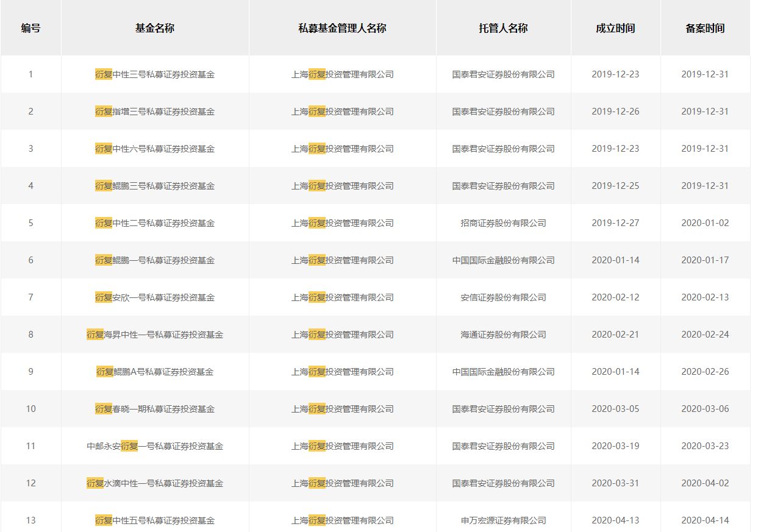772x532 pixels.
Task: Select custodian 申万宏源证券有限公司
Action: tap(503, 520)
